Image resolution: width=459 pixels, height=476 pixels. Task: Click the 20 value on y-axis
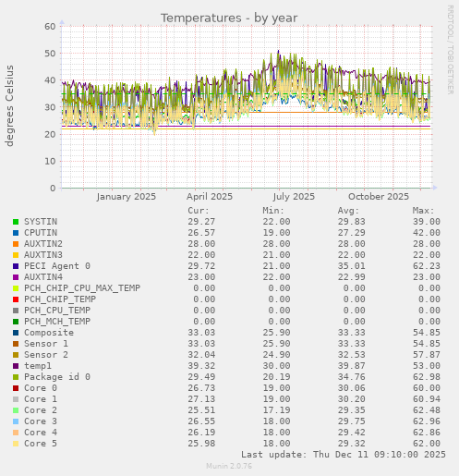pos(50,134)
